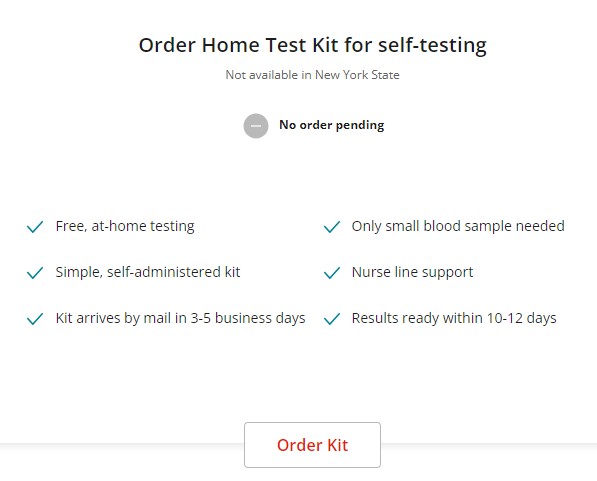Click checkmark beside Nurse line support
Viewport: 597px width, 481px height.
[332, 273]
